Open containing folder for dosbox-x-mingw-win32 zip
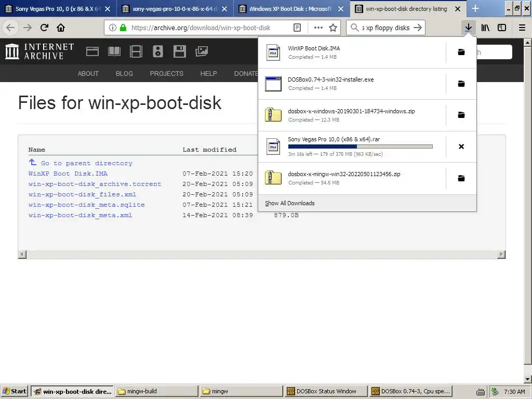Viewport: 532px width, 399px height. click(461, 178)
